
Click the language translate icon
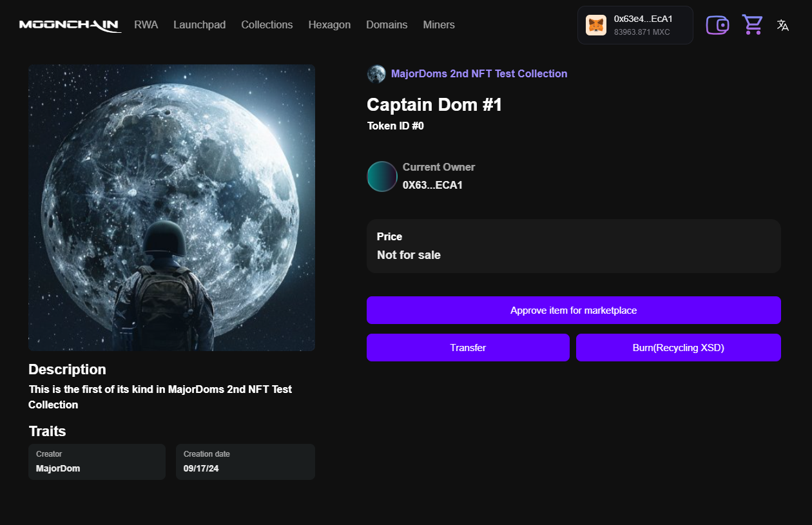[782, 25]
